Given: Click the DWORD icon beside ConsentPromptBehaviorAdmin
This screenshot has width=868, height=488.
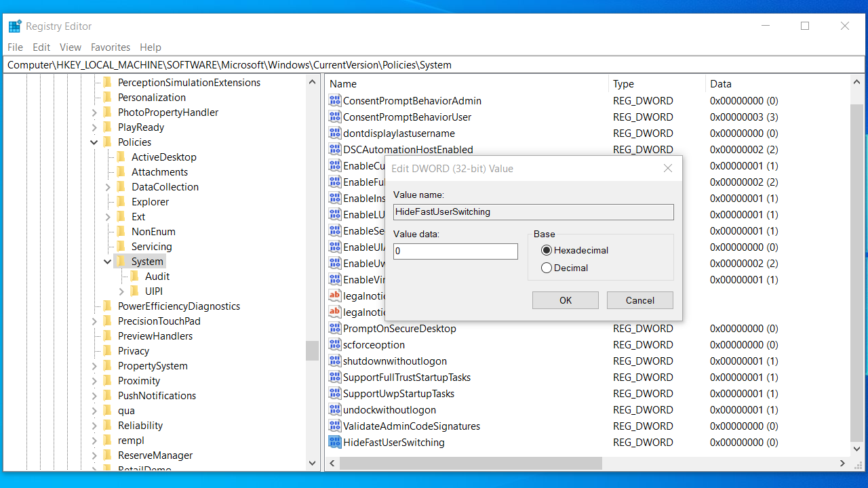Looking at the screenshot, I should (x=334, y=101).
